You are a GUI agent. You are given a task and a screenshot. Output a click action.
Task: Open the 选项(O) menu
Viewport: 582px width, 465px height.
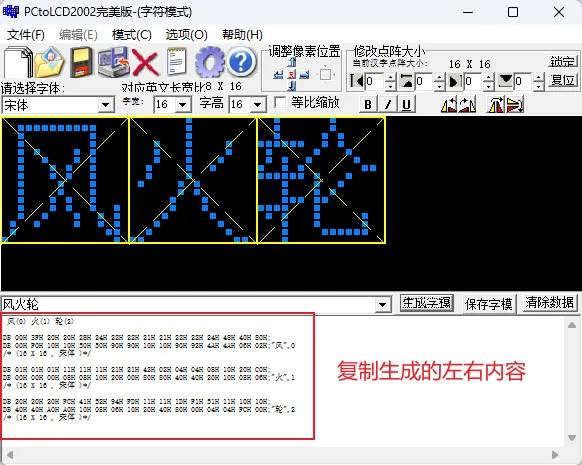(x=187, y=35)
